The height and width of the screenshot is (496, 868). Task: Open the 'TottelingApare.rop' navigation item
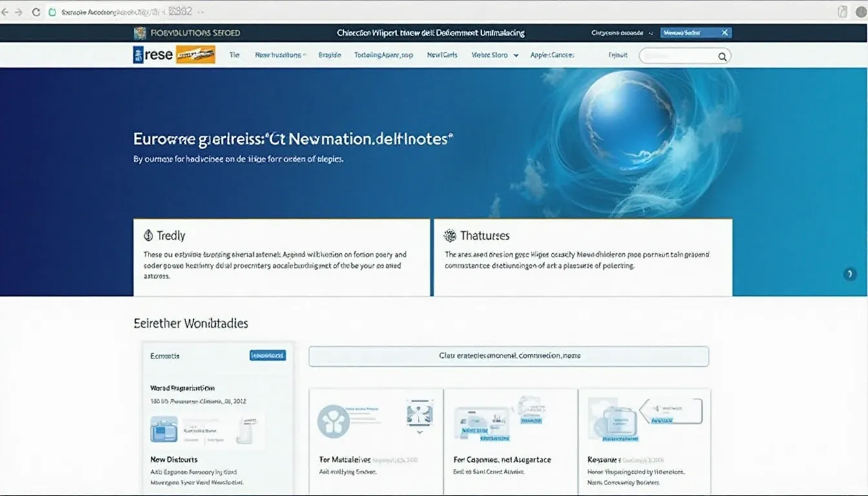pyautogui.click(x=384, y=56)
